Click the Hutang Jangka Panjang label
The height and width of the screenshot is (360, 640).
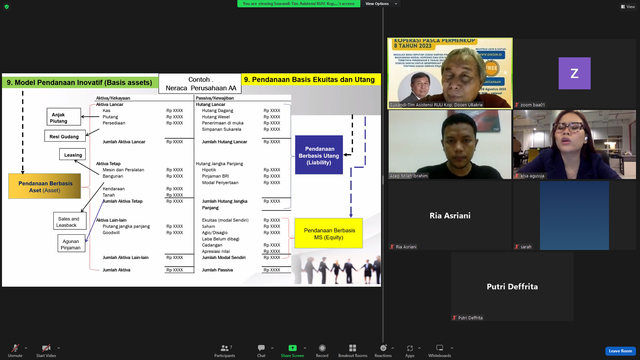coord(219,164)
